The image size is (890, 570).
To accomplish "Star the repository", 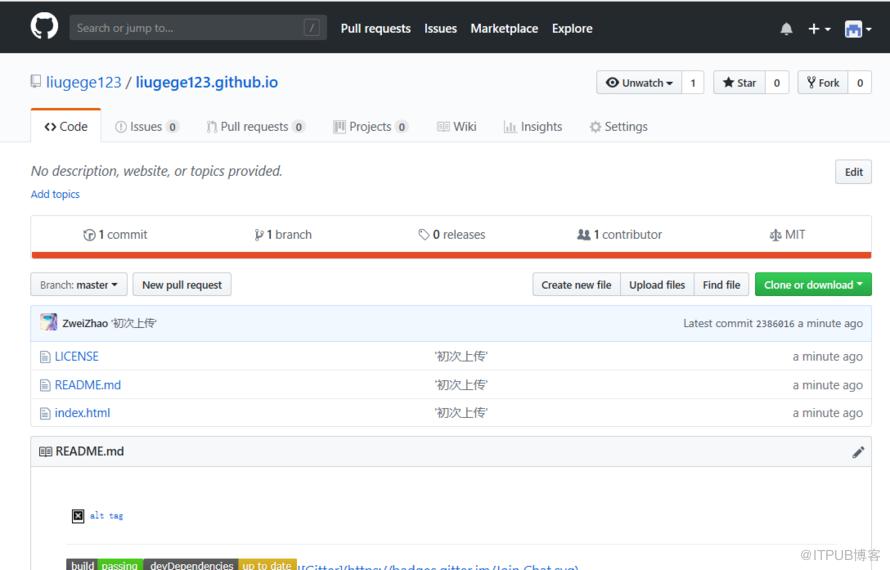I will pos(740,83).
